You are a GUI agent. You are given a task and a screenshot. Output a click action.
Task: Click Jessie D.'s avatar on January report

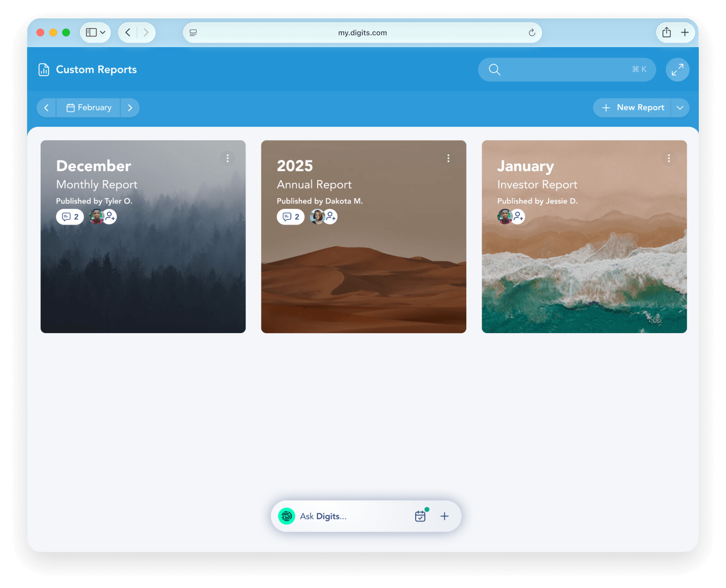(x=503, y=217)
